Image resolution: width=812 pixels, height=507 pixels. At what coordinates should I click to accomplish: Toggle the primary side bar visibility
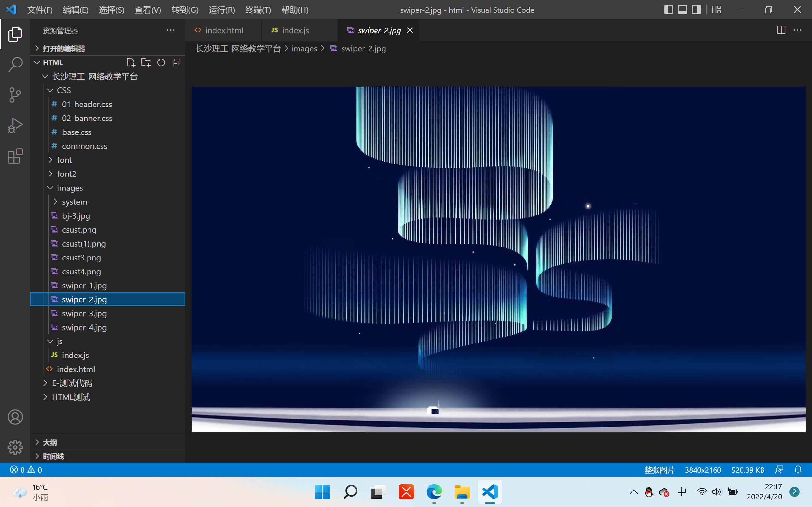click(x=668, y=10)
